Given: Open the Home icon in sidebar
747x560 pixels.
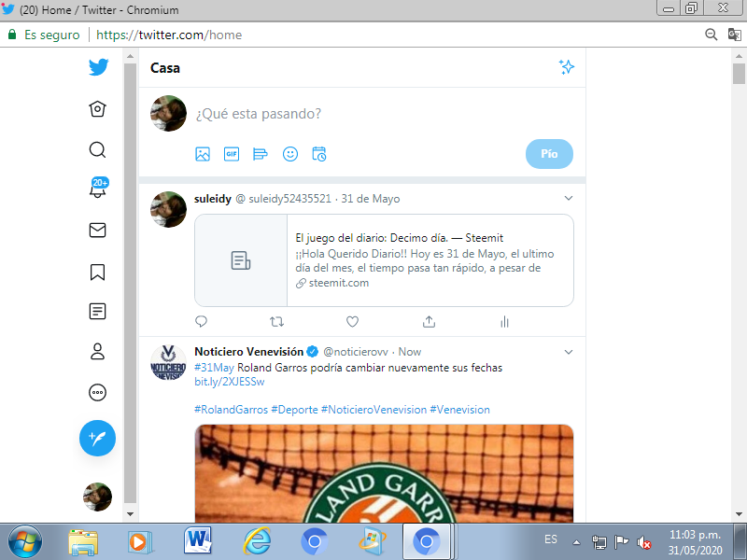Looking at the screenshot, I should coord(98,109).
